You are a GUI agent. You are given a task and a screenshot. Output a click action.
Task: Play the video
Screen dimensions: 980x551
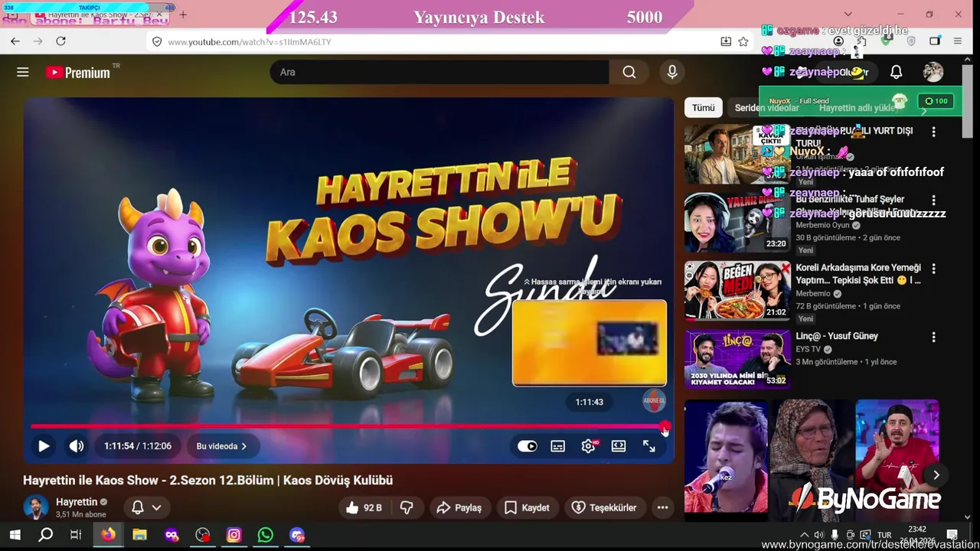pyautogui.click(x=44, y=446)
